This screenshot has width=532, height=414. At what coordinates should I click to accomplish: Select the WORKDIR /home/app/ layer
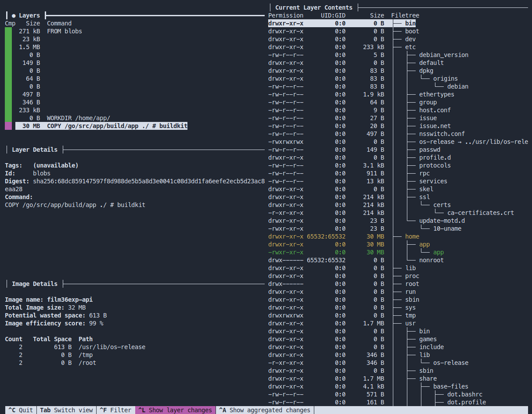(78, 118)
